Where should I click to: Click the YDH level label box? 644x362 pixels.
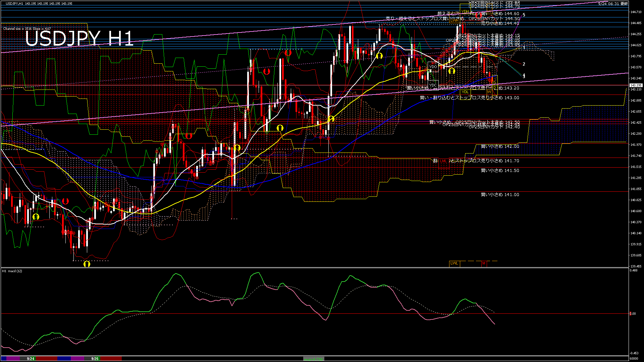pos(465,11)
